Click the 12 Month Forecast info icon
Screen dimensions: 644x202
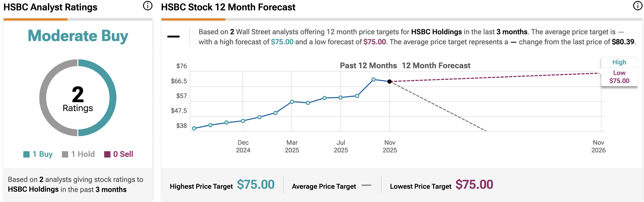[x=637, y=6]
